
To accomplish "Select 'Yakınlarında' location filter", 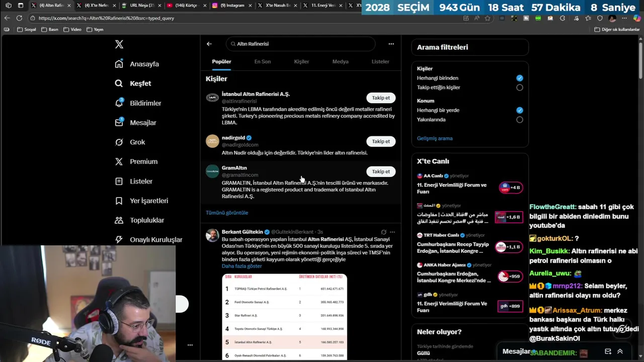I will pos(520,120).
